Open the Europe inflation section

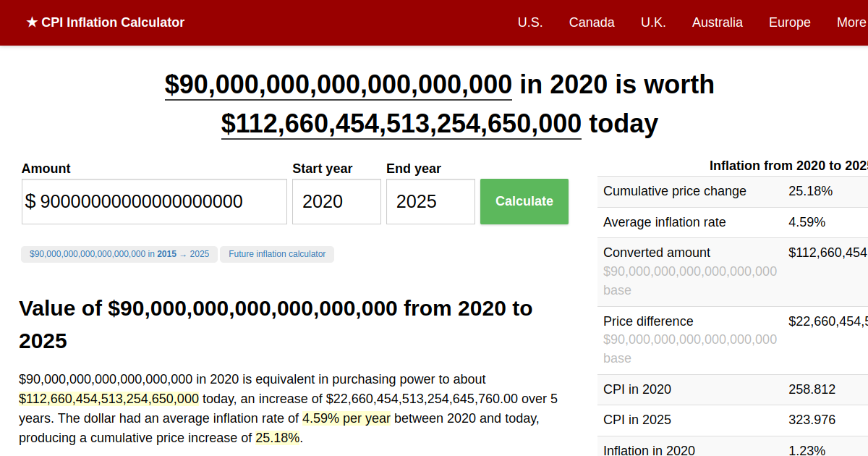(789, 22)
